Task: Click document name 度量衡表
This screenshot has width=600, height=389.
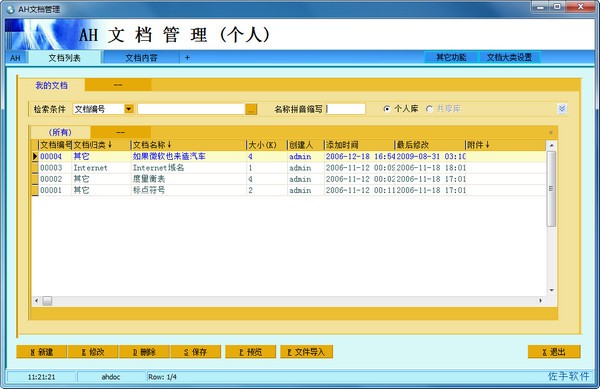Action: pos(149,179)
